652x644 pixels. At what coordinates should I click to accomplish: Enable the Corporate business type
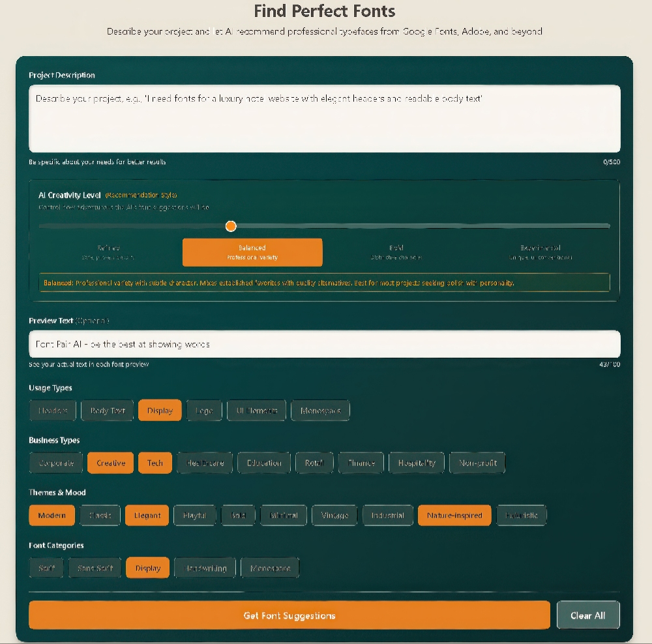point(56,463)
